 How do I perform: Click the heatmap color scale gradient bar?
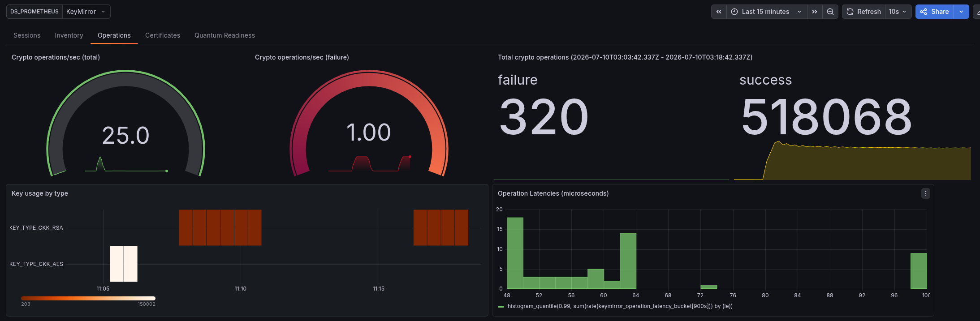(88, 298)
